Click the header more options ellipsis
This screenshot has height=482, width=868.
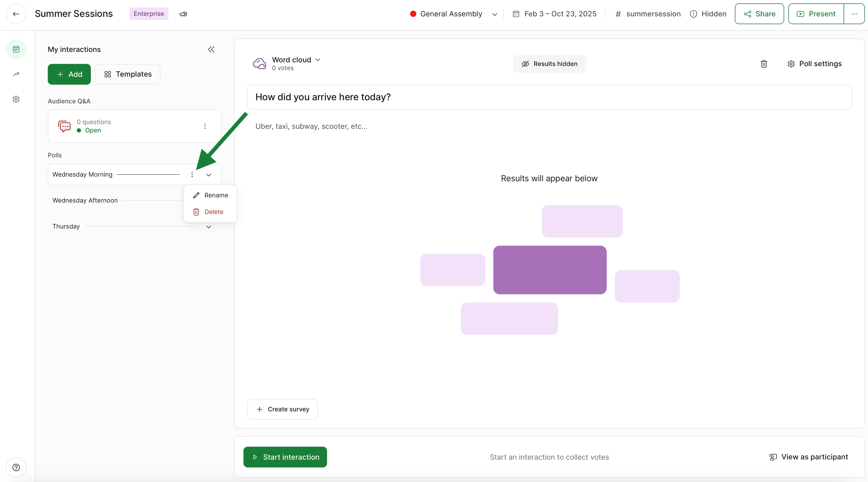click(854, 14)
